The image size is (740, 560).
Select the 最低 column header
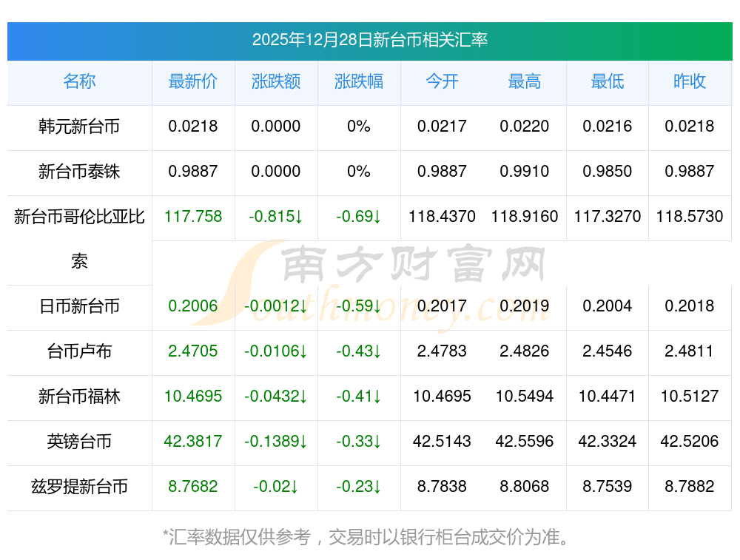tap(608, 81)
